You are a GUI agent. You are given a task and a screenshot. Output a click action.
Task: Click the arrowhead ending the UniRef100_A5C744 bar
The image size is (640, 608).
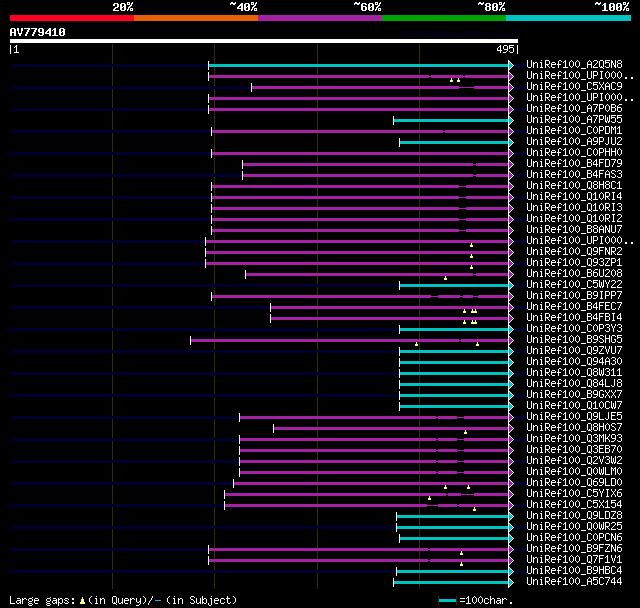point(511,583)
